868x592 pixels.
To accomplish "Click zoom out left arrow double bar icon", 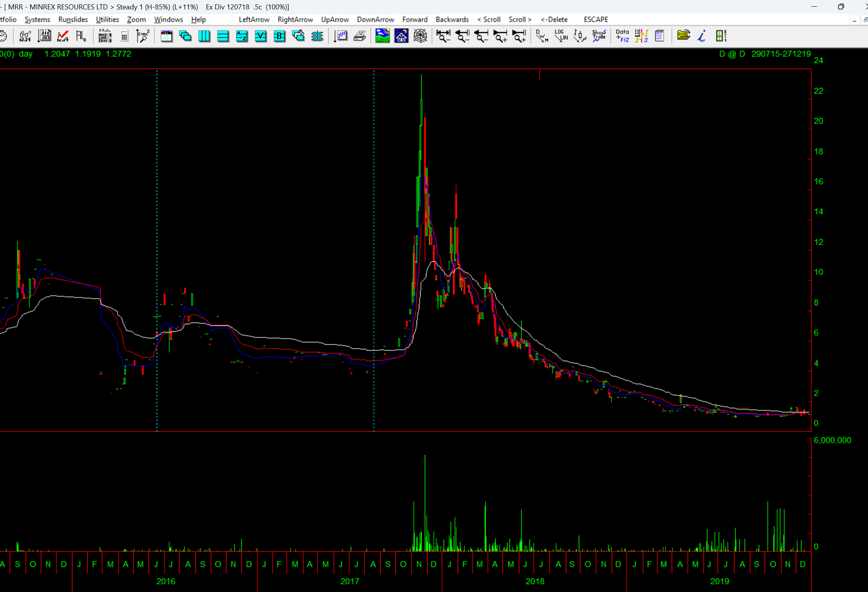I will click(x=462, y=36).
